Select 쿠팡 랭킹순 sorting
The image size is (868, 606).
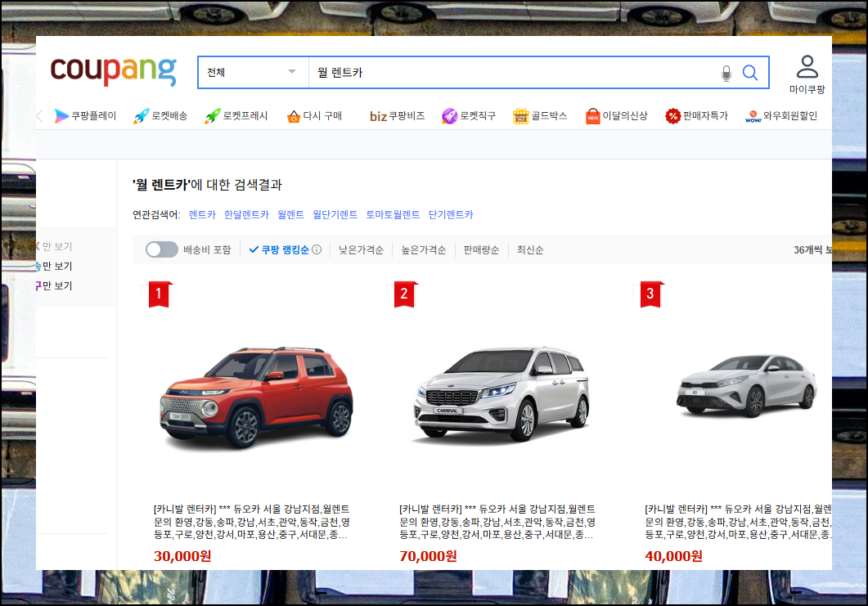click(x=279, y=249)
